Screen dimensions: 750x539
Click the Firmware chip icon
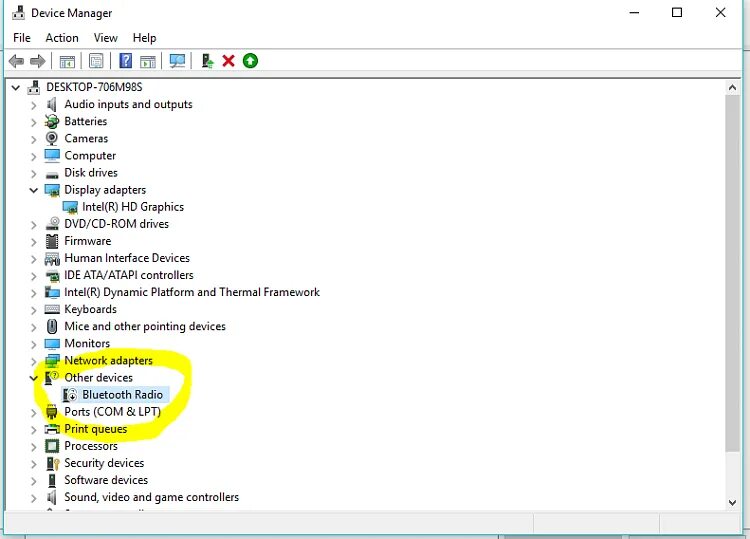tap(52, 241)
